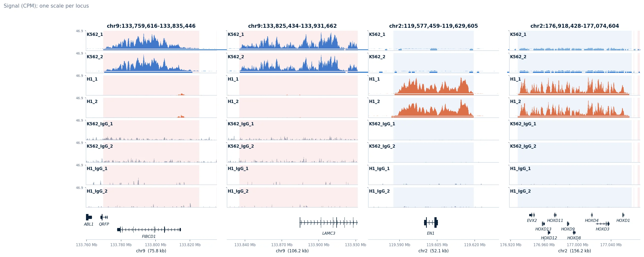
Task: Click the LAMC3 gene model glyph
Action: [x=329, y=223]
